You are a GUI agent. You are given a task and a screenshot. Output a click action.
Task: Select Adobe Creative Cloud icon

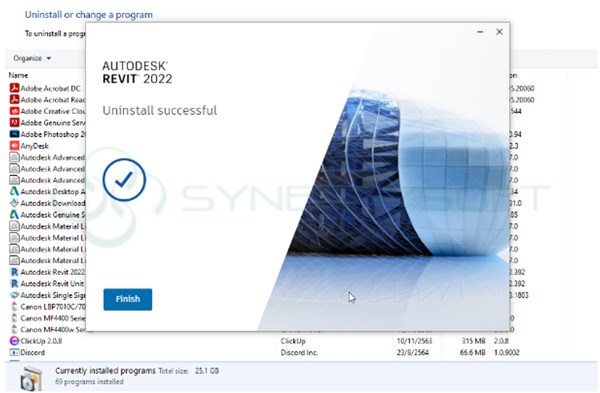14,111
